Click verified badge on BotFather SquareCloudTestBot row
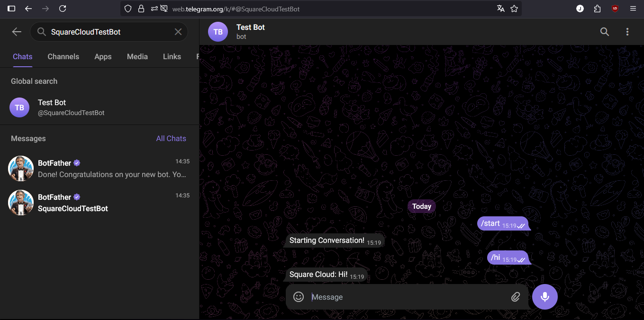 coord(77,197)
